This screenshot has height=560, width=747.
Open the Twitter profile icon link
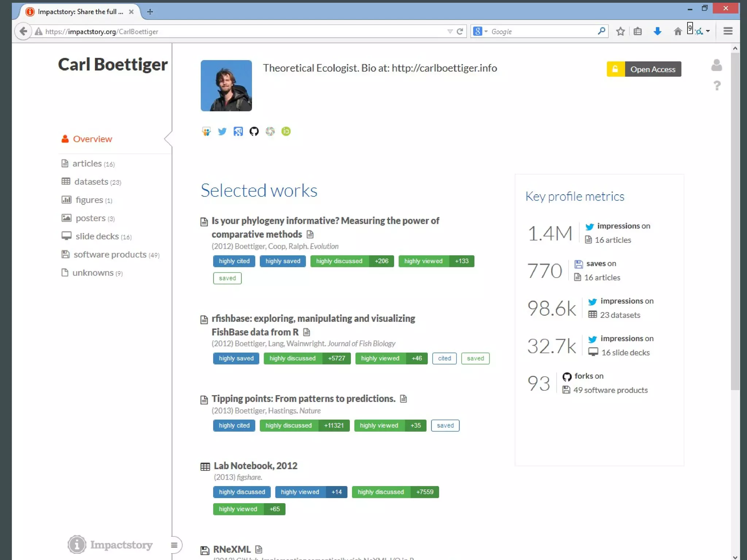click(222, 131)
